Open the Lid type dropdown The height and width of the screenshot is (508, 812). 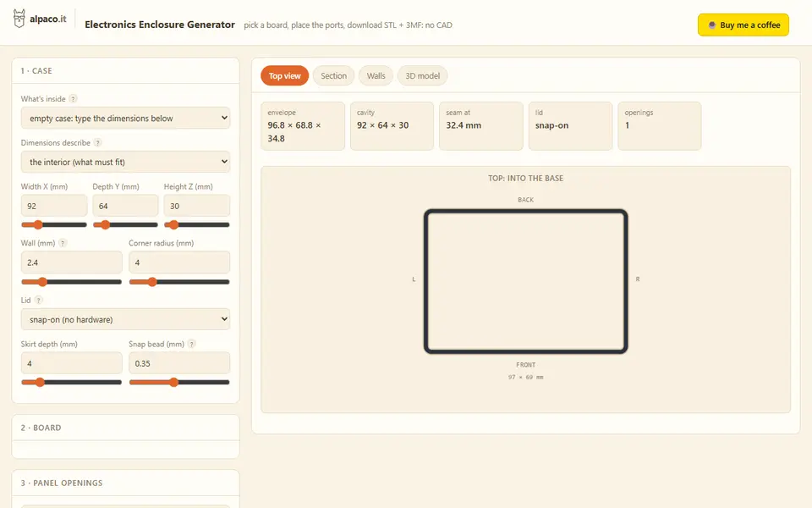[x=125, y=319]
